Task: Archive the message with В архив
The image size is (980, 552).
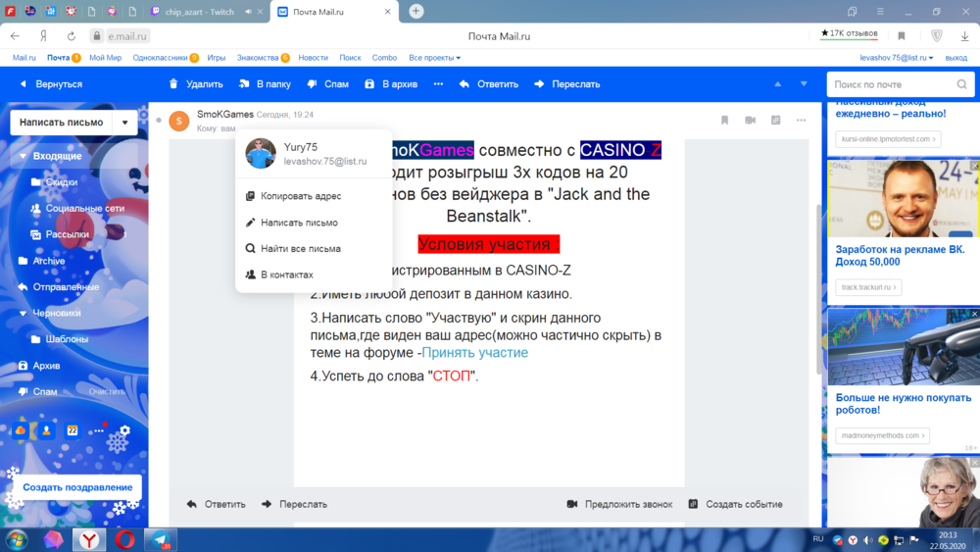Action: tap(391, 83)
